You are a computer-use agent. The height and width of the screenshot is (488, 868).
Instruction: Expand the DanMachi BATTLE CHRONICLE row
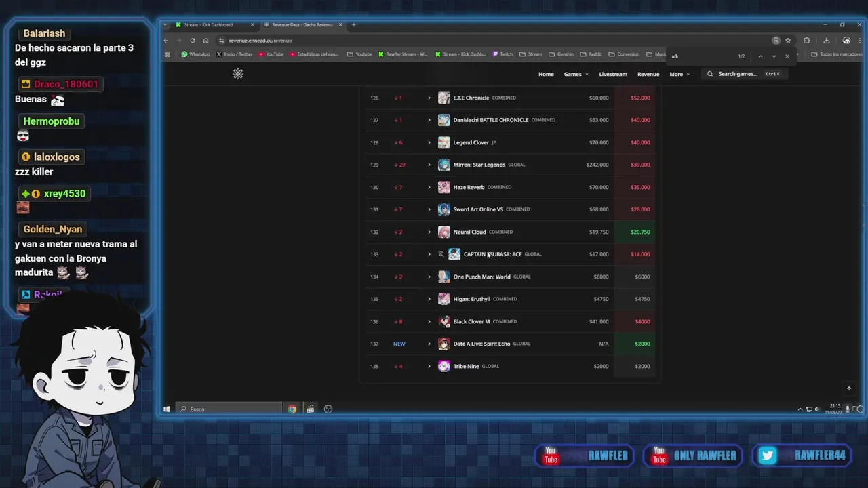[429, 120]
